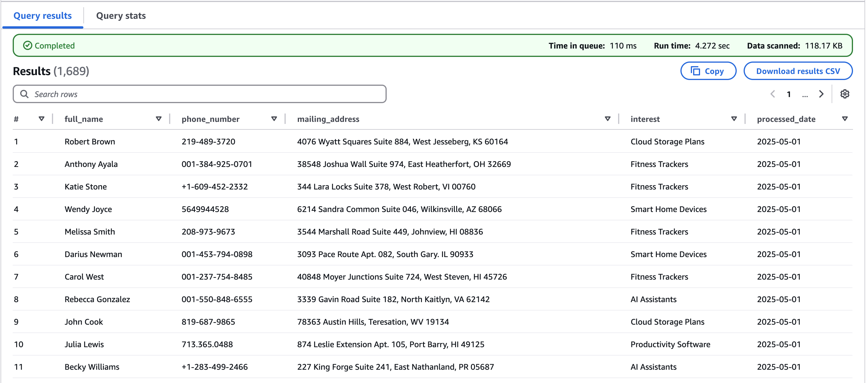Go to next results page with right chevron
The height and width of the screenshot is (383, 868).
(x=821, y=94)
